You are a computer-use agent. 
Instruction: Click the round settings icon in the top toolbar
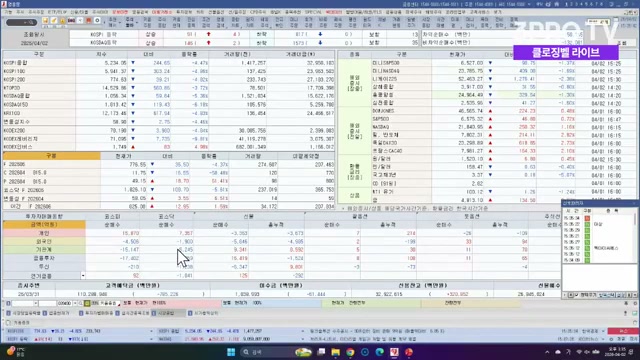click(x=97, y=20)
